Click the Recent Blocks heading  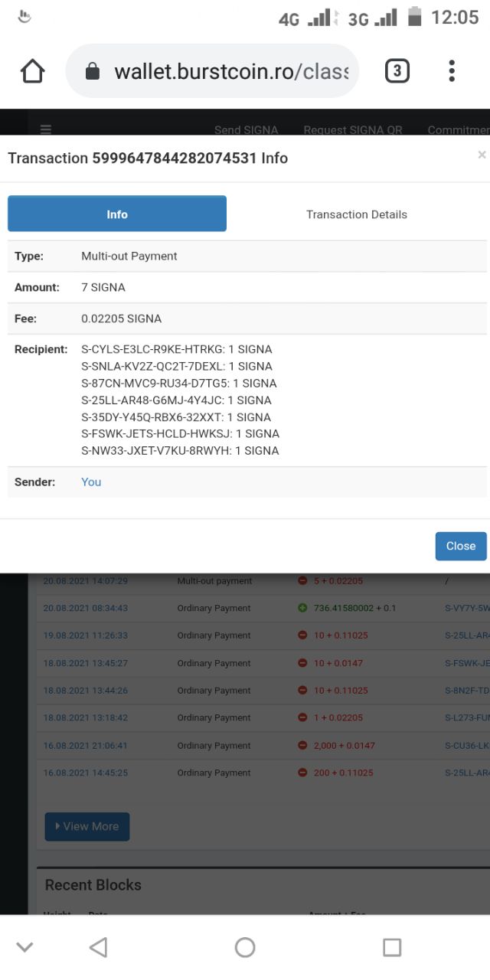click(x=93, y=884)
